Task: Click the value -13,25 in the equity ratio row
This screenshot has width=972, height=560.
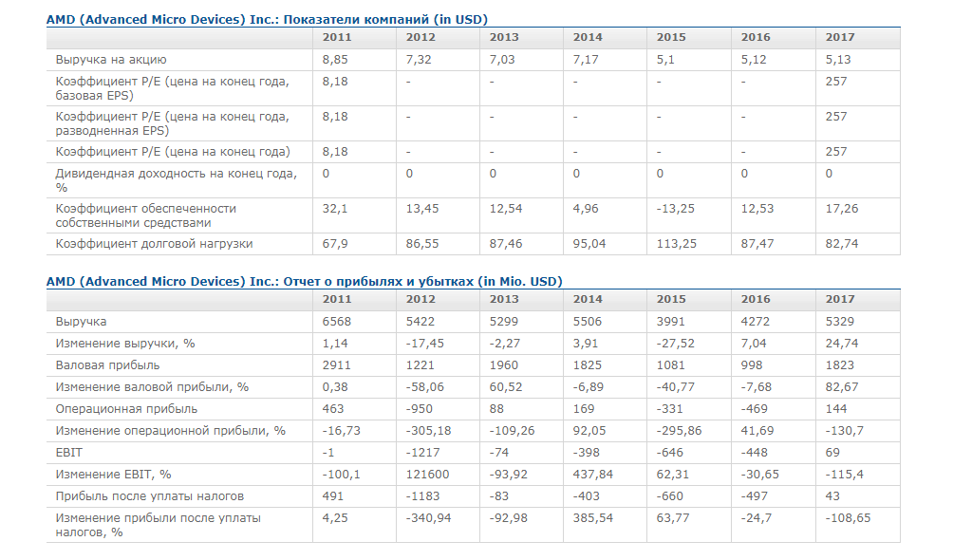Action: click(x=676, y=209)
